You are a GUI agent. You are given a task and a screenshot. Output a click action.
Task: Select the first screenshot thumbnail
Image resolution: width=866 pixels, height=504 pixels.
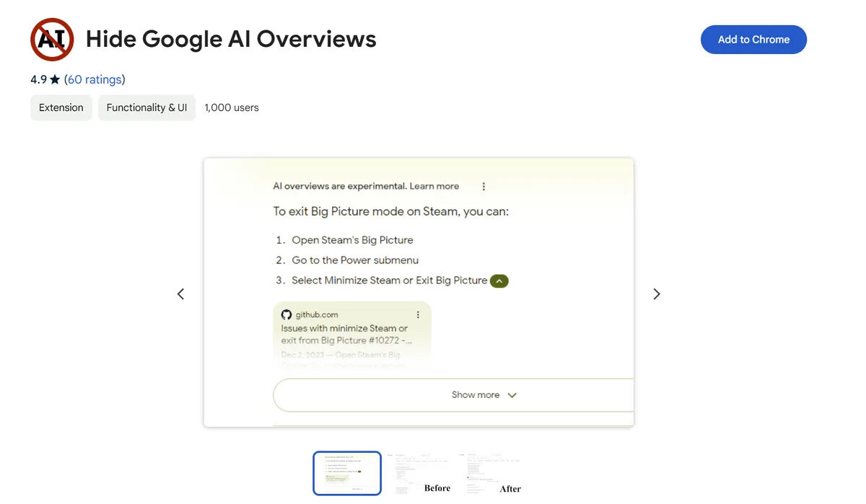[x=347, y=473]
